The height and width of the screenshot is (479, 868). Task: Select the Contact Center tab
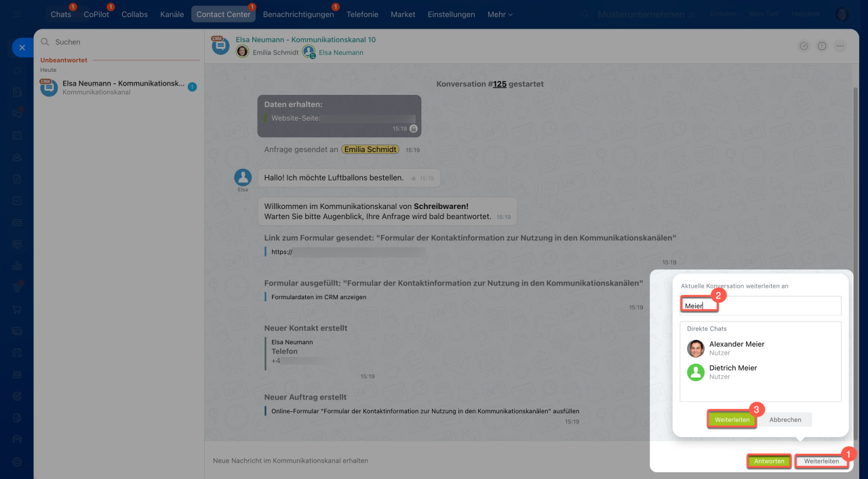click(x=223, y=14)
